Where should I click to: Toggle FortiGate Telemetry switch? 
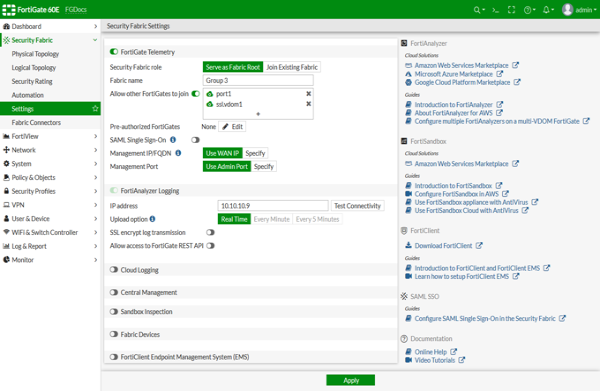pos(114,52)
